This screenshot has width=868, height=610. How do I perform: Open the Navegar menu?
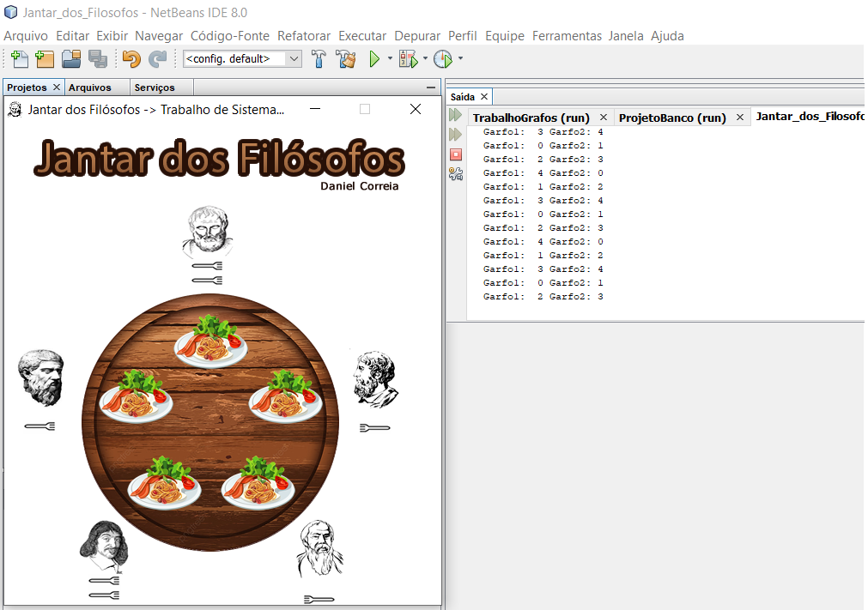coord(159,36)
